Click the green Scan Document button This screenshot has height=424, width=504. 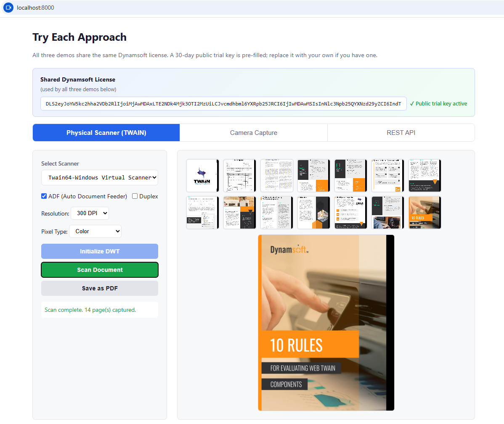coord(100,270)
